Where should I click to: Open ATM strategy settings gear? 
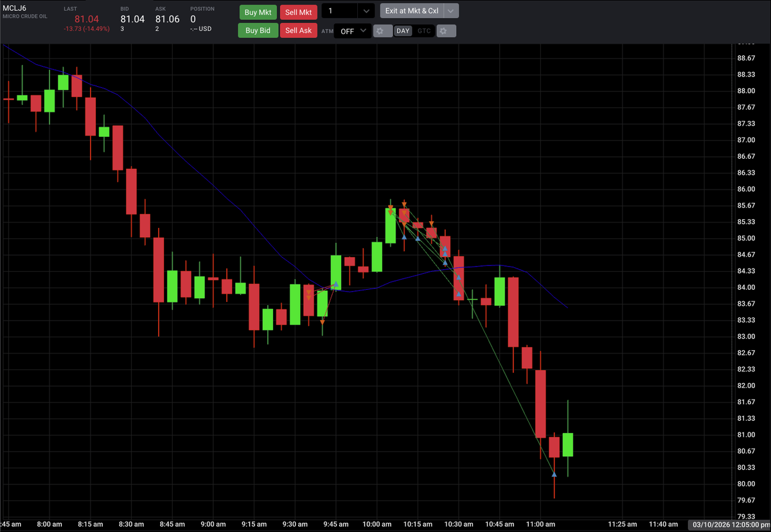(382, 31)
